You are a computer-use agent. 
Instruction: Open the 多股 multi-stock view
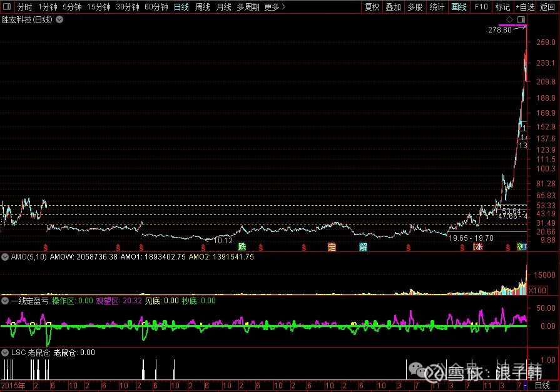coord(415,7)
